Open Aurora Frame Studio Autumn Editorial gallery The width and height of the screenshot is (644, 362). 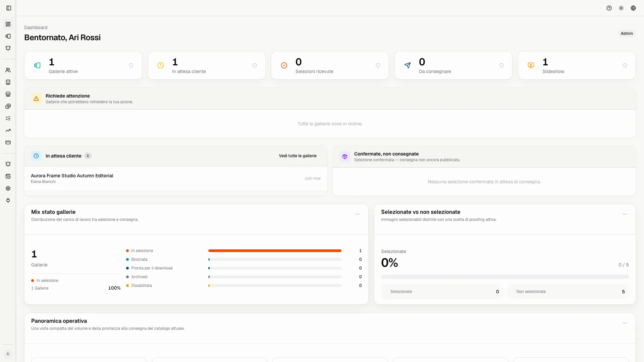pyautogui.click(x=176, y=178)
